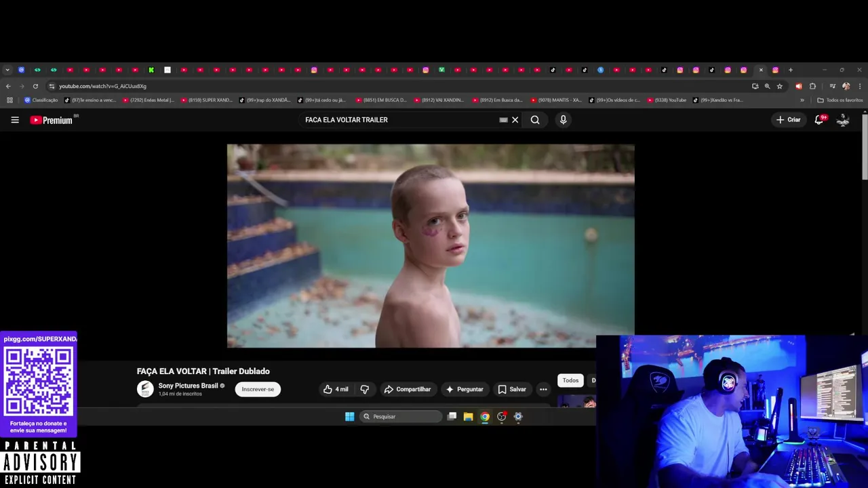
Task: Open the suggested video thumbnail under Todos
Action: coord(576,401)
